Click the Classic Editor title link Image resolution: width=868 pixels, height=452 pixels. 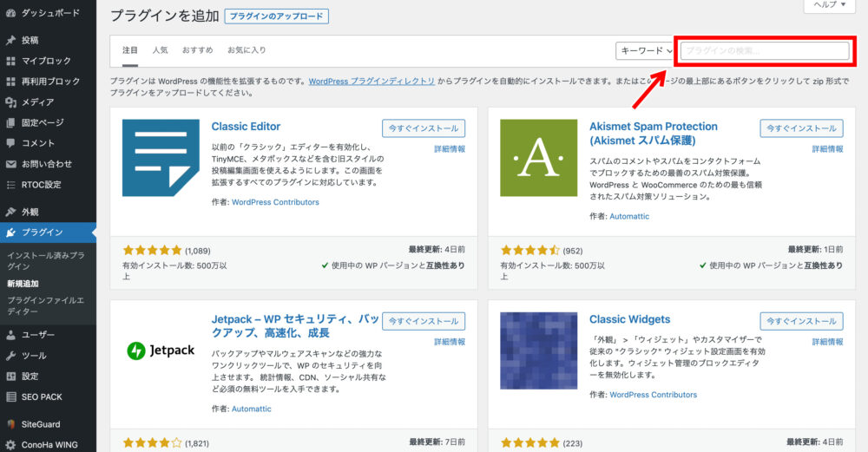point(246,127)
